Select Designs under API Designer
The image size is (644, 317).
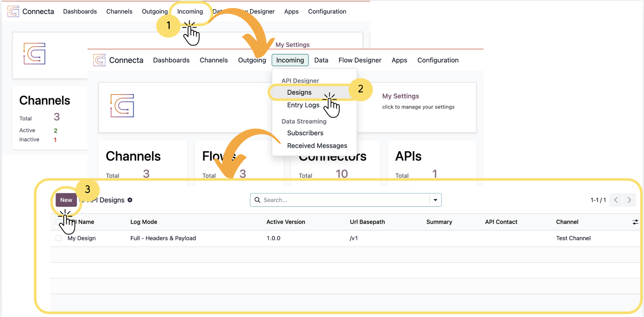(299, 92)
